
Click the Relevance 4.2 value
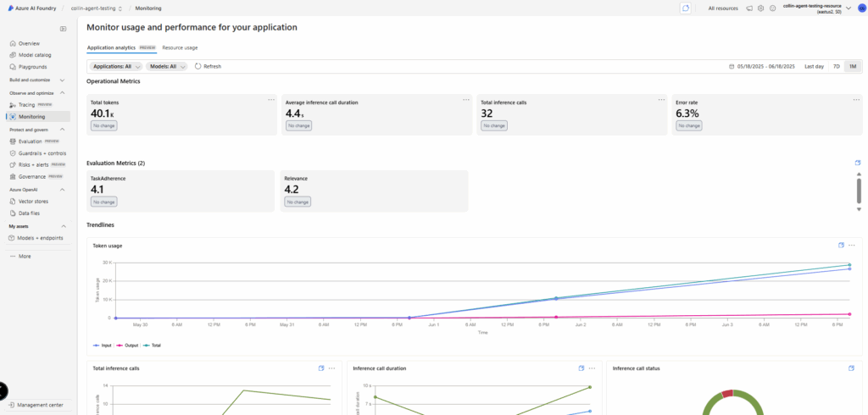coord(292,189)
